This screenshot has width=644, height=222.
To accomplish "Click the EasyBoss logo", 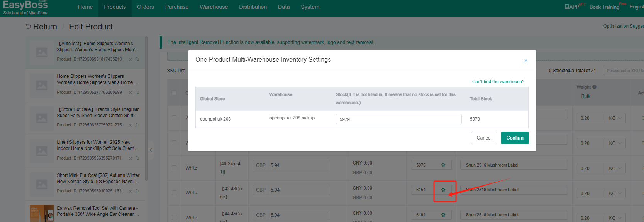I will (x=25, y=8).
